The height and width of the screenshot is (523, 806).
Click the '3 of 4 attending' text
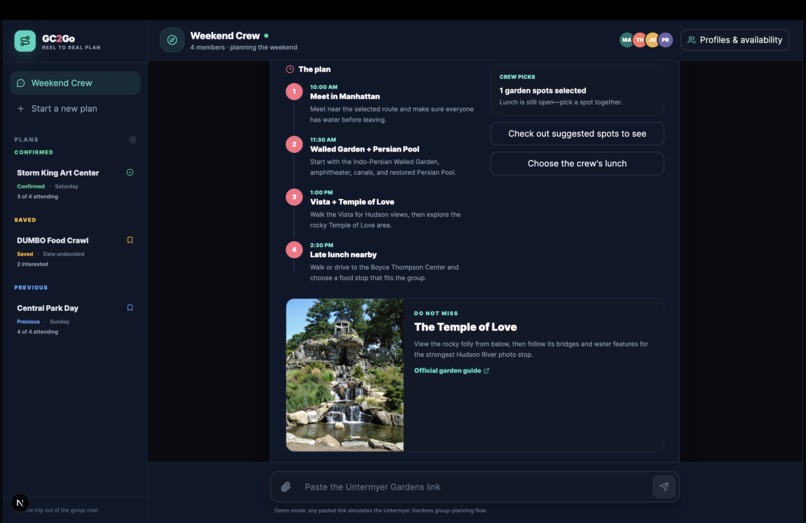click(38, 196)
